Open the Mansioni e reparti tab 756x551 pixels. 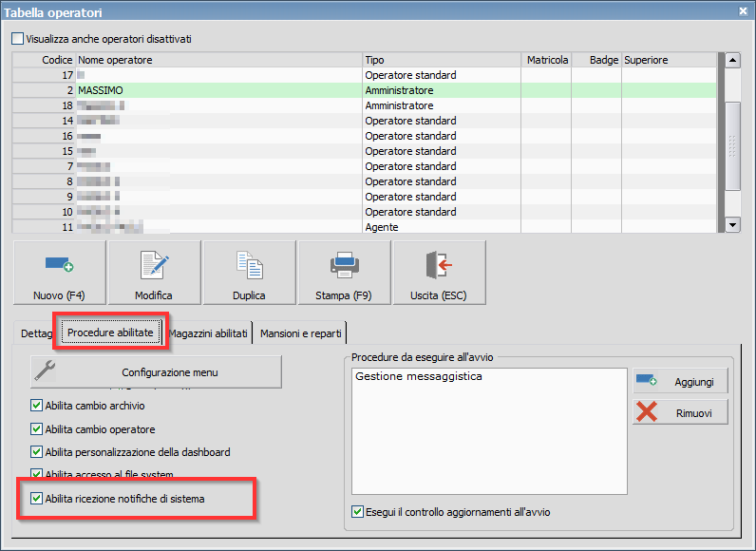coord(302,333)
